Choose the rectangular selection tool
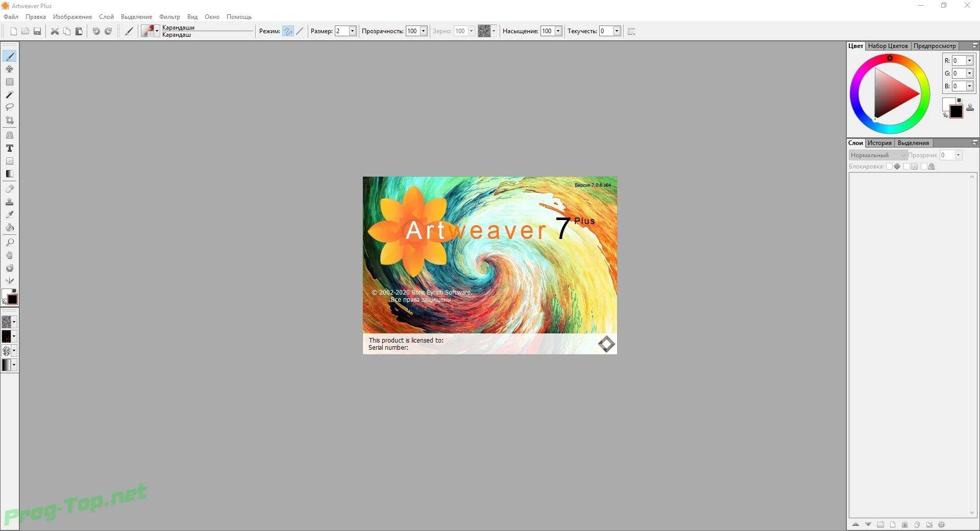The width and height of the screenshot is (980, 531). click(10, 82)
